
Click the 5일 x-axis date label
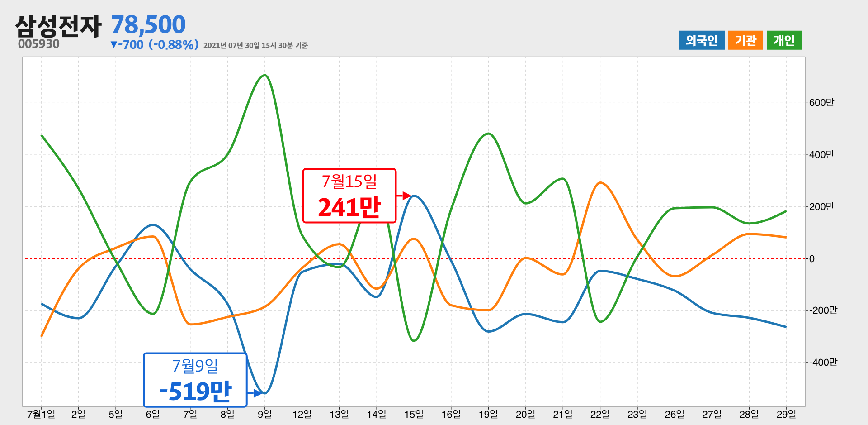coord(116,414)
